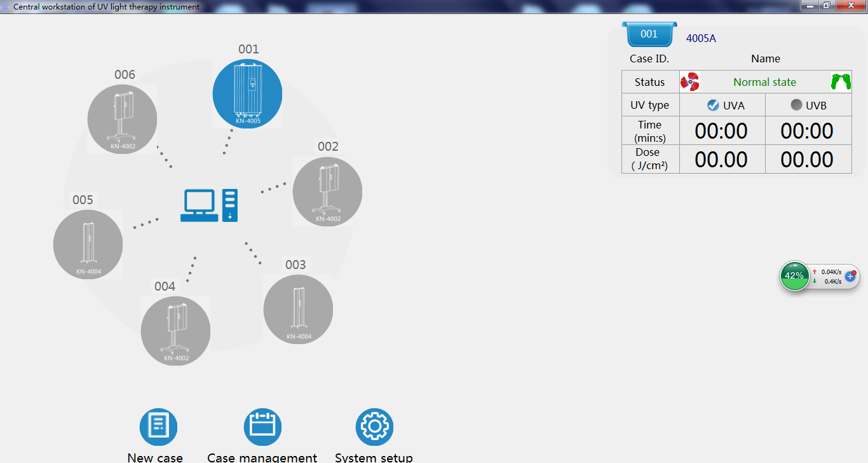Click the "Dose ( J/cm²)" row header cell
868x463 pixels.
pyautogui.click(x=650, y=159)
